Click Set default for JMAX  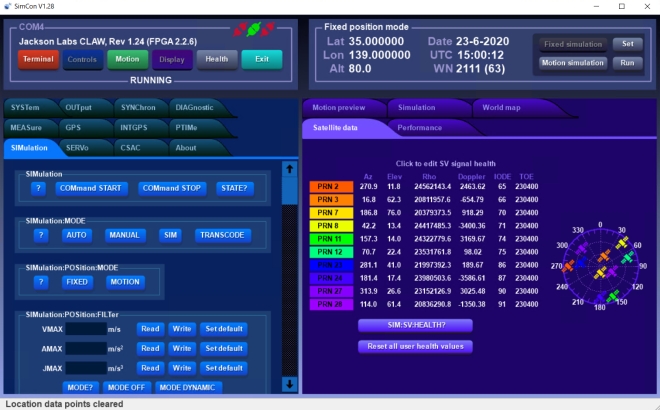click(224, 368)
